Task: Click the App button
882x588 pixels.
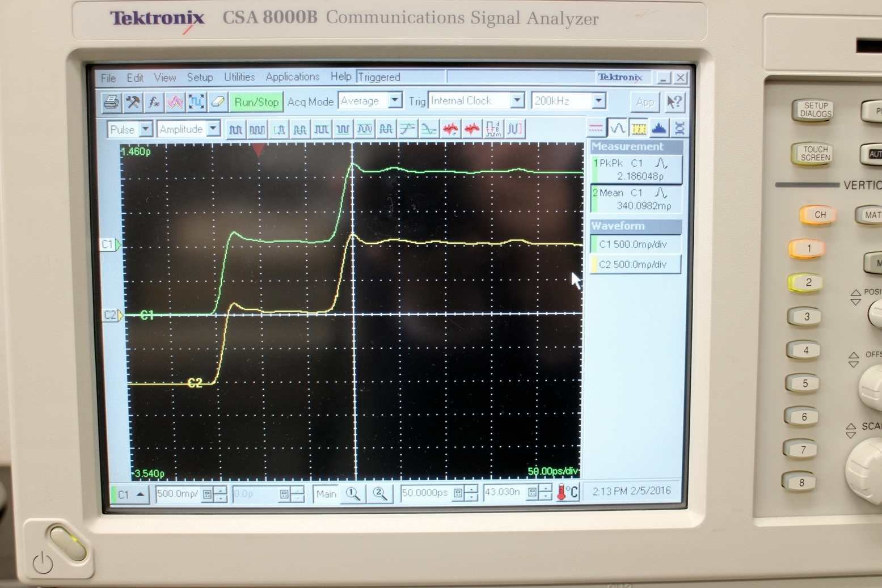Action: 645,102
